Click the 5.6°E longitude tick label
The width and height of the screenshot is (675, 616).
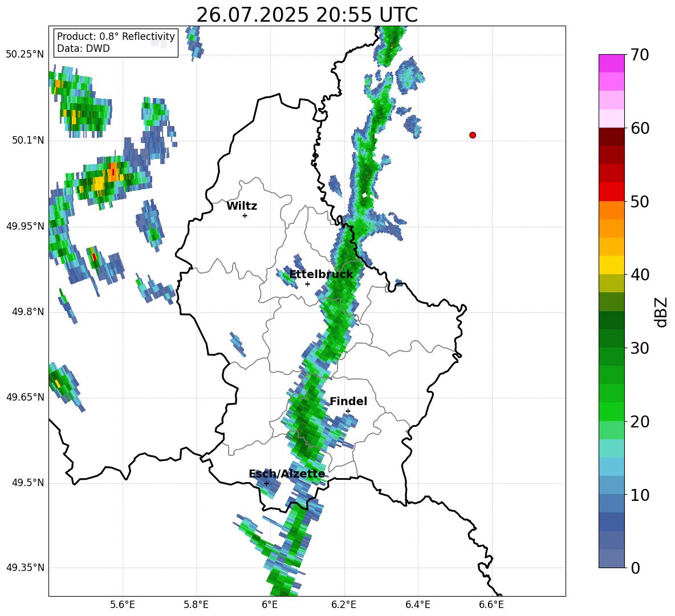coord(123,605)
